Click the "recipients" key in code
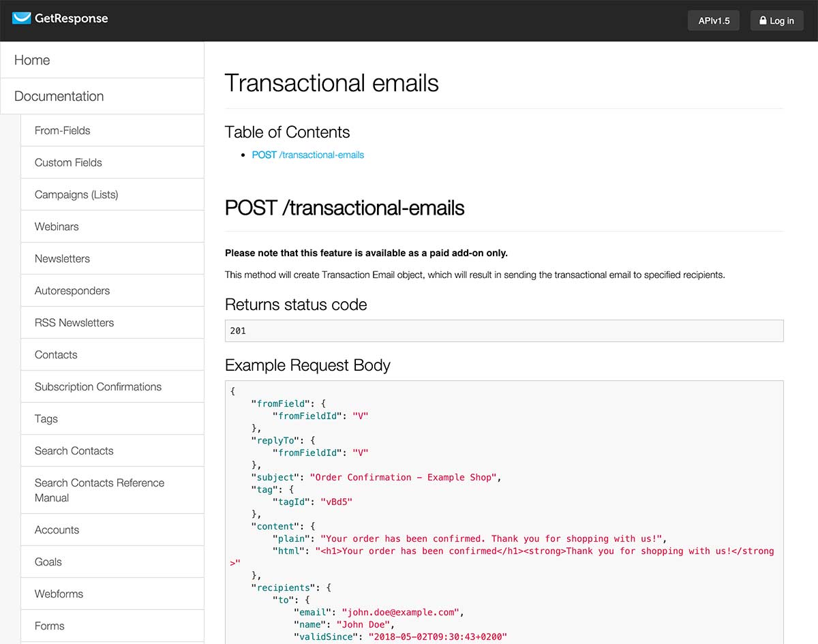The width and height of the screenshot is (818, 644). click(x=282, y=587)
